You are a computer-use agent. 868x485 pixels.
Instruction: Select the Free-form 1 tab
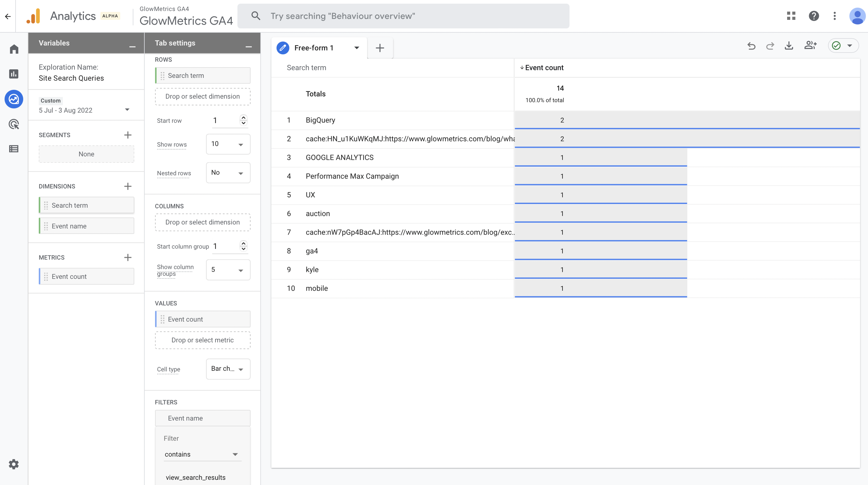click(x=314, y=48)
